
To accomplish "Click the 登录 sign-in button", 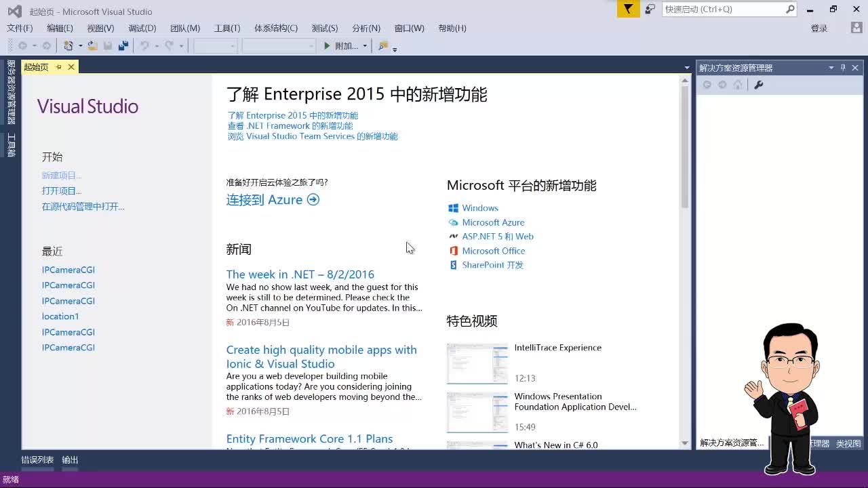I will pyautogui.click(x=819, y=28).
